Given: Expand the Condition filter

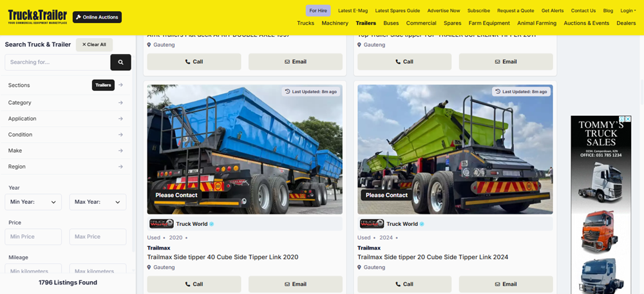Looking at the screenshot, I should (x=66, y=134).
